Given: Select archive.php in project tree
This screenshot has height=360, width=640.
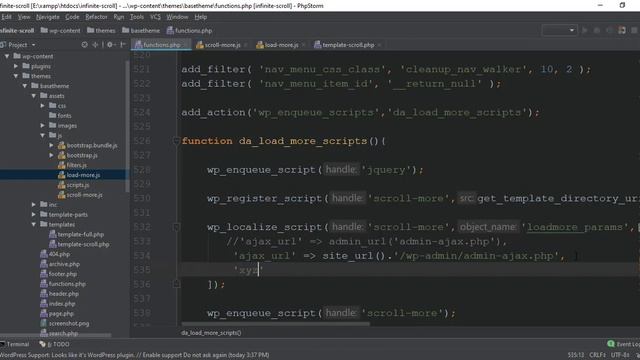Looking at the screenshot, I should (59, 264).
